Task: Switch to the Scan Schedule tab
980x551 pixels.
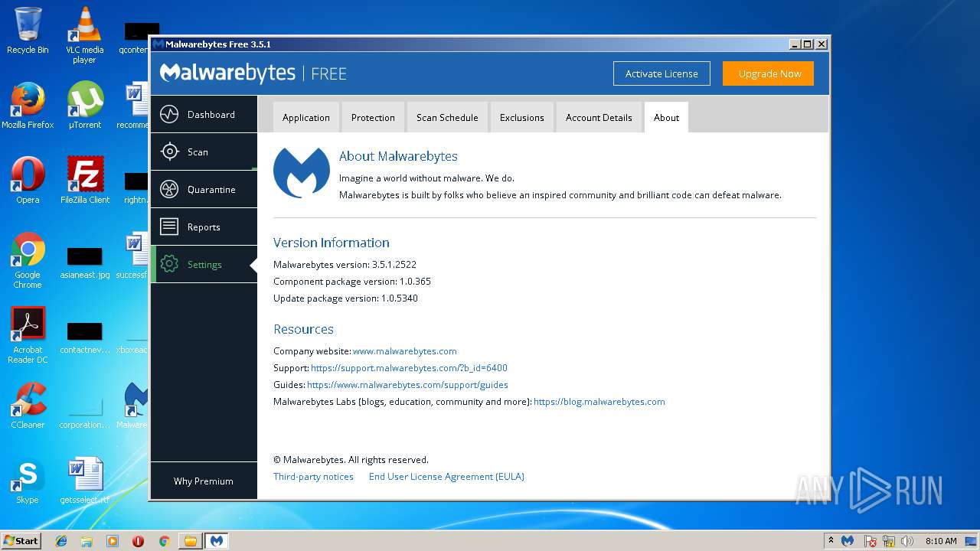Action: (447, 117)
